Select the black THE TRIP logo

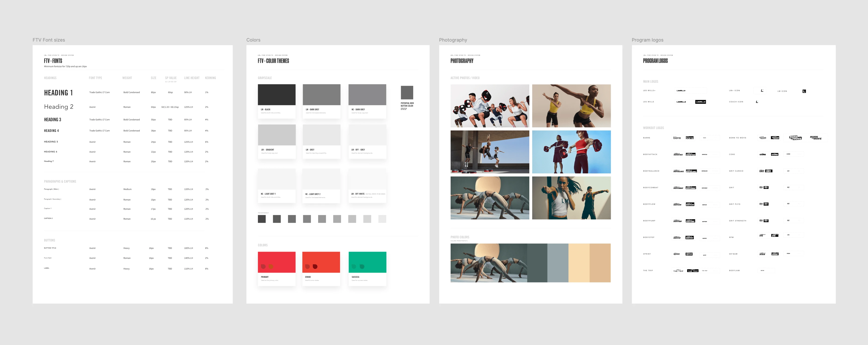click(x=693, y=271)
